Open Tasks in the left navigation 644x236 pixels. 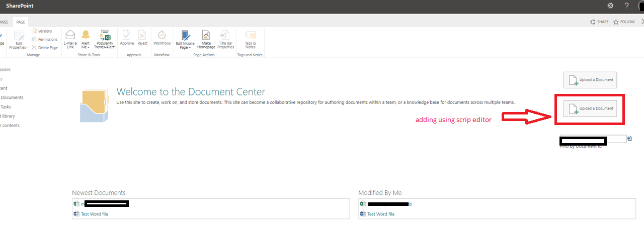click(6, 106)
